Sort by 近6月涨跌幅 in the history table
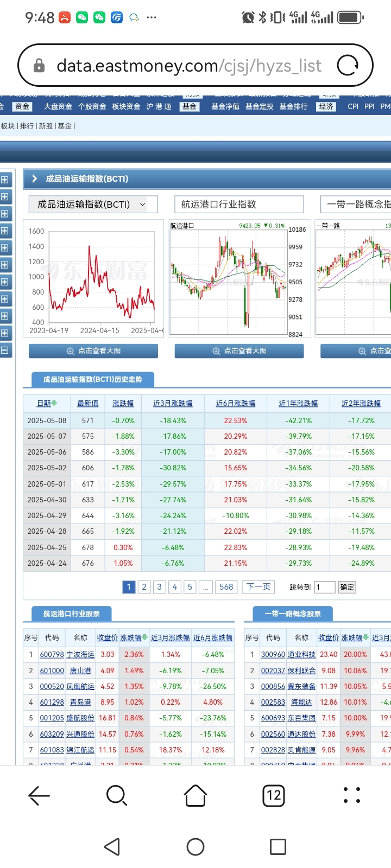Viewport: 391px width, 868px height. [x=236, y=403]
